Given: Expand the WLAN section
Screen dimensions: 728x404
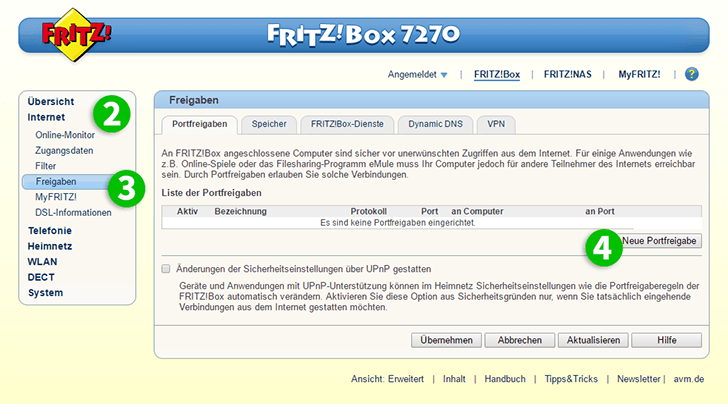Looking at the screenshot, I should point(42,261).
